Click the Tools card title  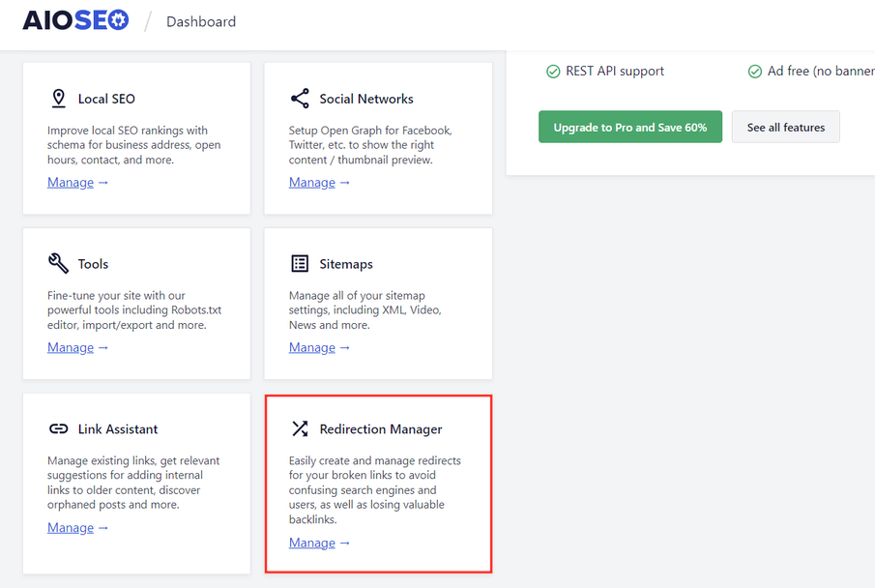point(93,264)
